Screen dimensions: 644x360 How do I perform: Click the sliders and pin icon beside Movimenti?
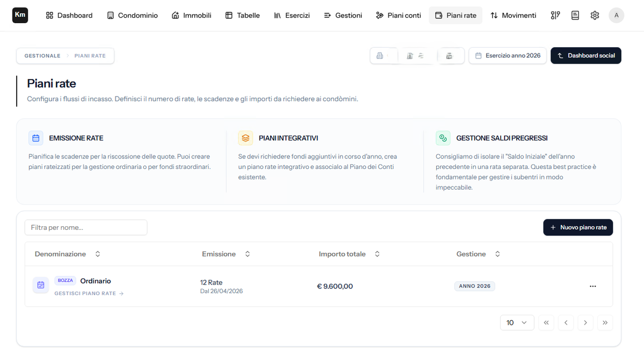click(x=555, y=16)
